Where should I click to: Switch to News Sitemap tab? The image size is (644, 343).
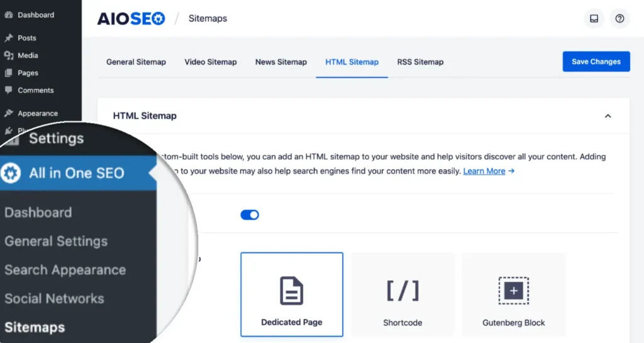281,62
